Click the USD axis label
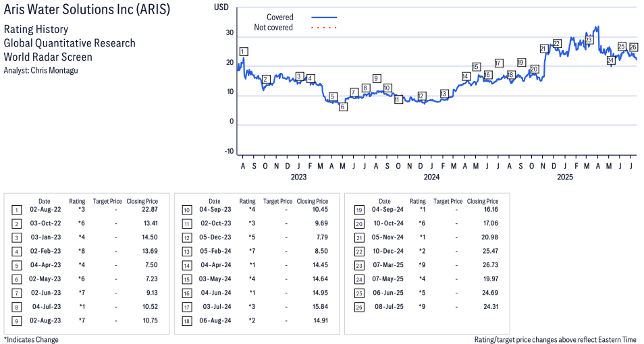644x344 pixels. 221,7
